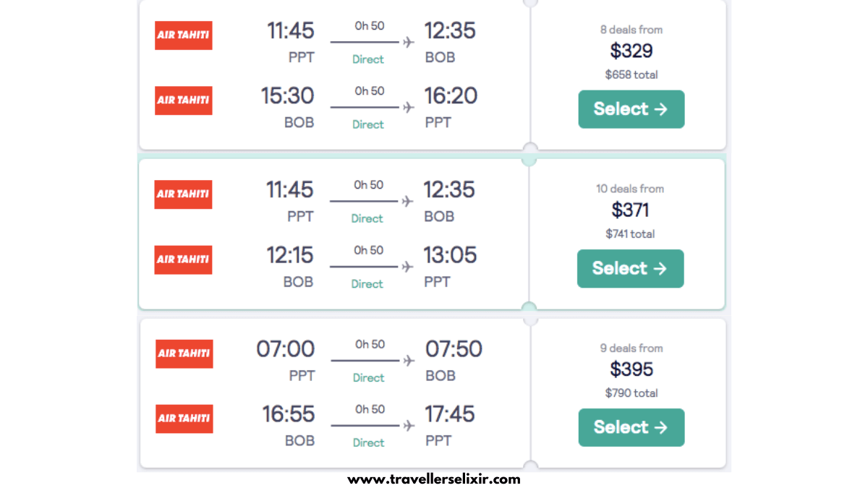Screen dimensions: 868x488
Task: Click Air Tahiti logo on 11:45 top flight
Action: click(x=184, y=35)
